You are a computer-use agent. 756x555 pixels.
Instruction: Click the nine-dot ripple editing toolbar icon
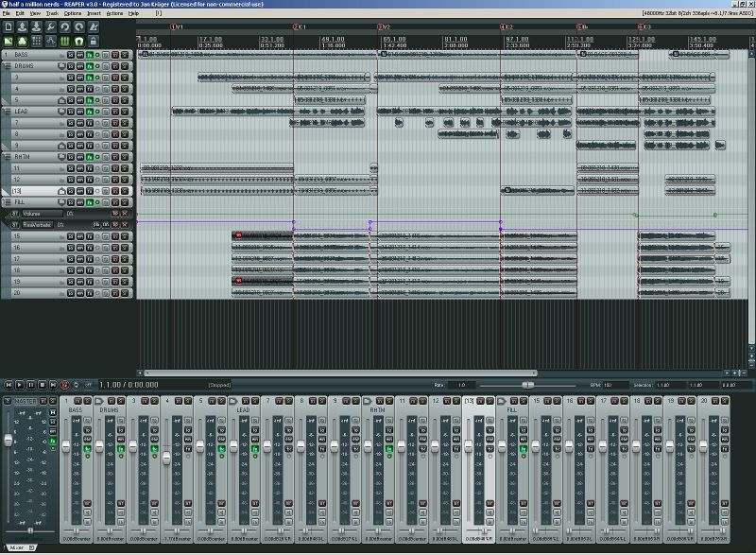[36, 42]
